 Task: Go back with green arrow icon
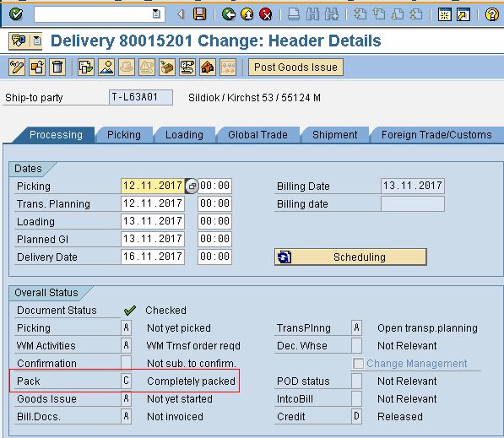tap(229, 14)
